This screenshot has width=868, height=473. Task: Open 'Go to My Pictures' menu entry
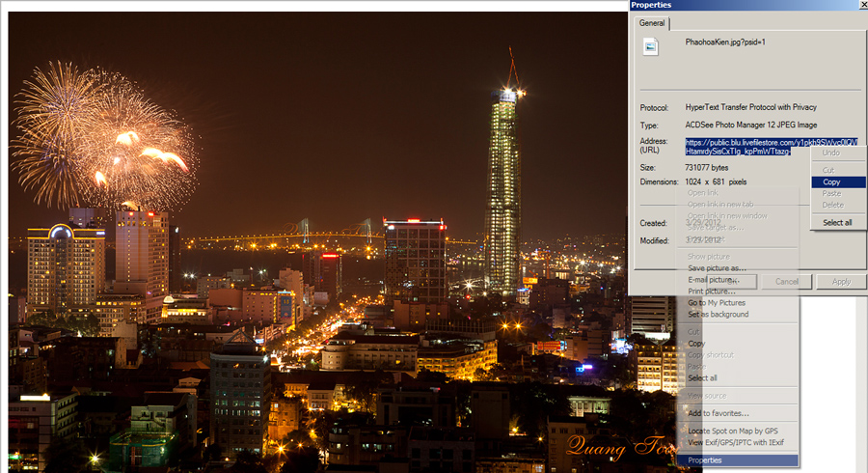tap(718, 303)
